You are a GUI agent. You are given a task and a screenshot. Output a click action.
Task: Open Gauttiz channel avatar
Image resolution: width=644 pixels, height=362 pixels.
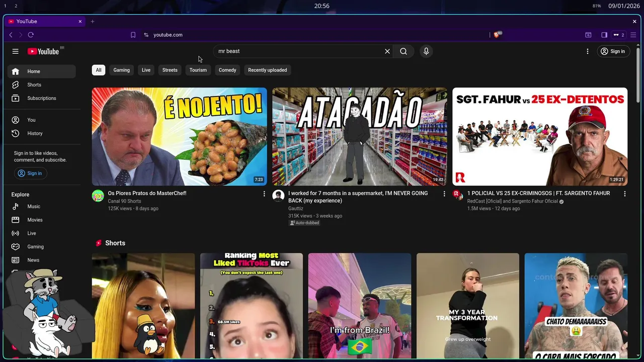pyautogui.click(x=278, y=196)
